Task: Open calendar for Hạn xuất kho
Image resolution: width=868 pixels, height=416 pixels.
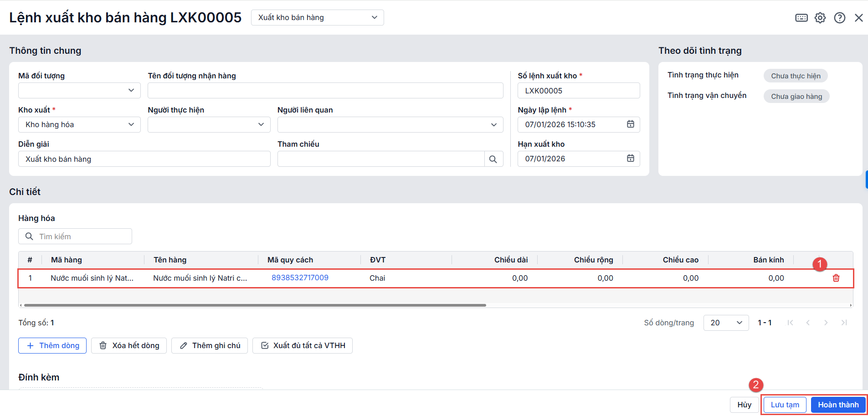Action: [x=630, y=159]
